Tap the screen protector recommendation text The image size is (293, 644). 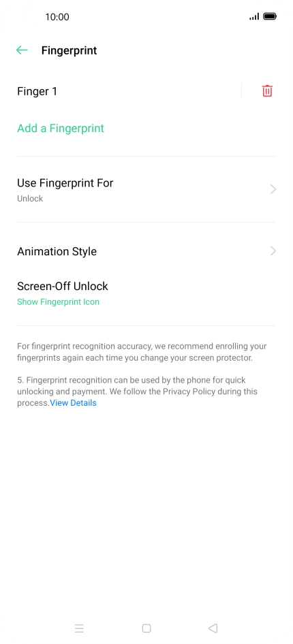coord(142,352)
